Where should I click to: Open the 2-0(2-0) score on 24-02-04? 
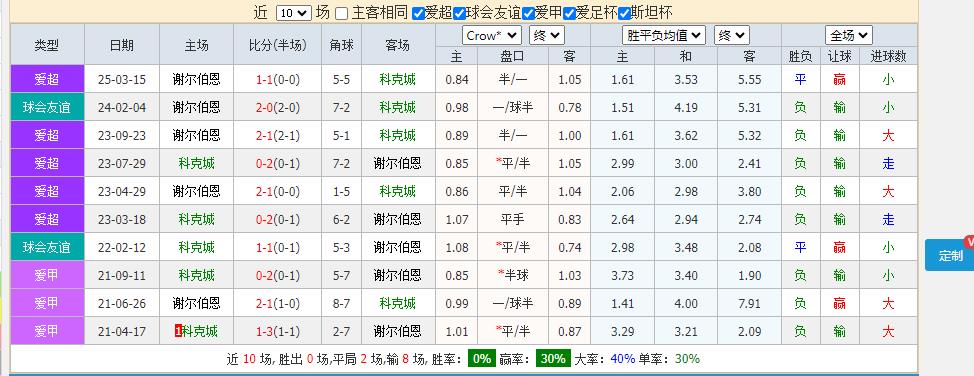[x=278, y=108]
